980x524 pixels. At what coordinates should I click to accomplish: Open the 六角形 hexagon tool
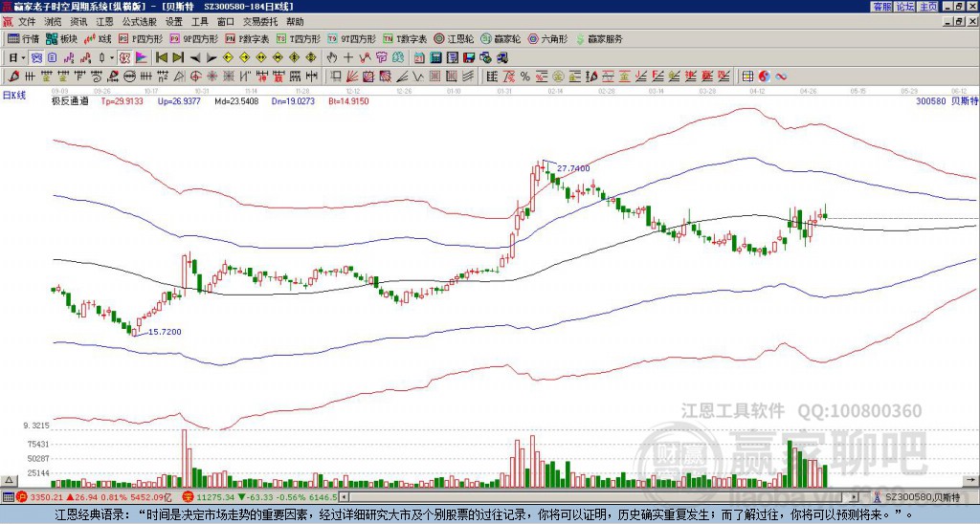[547, 38]
